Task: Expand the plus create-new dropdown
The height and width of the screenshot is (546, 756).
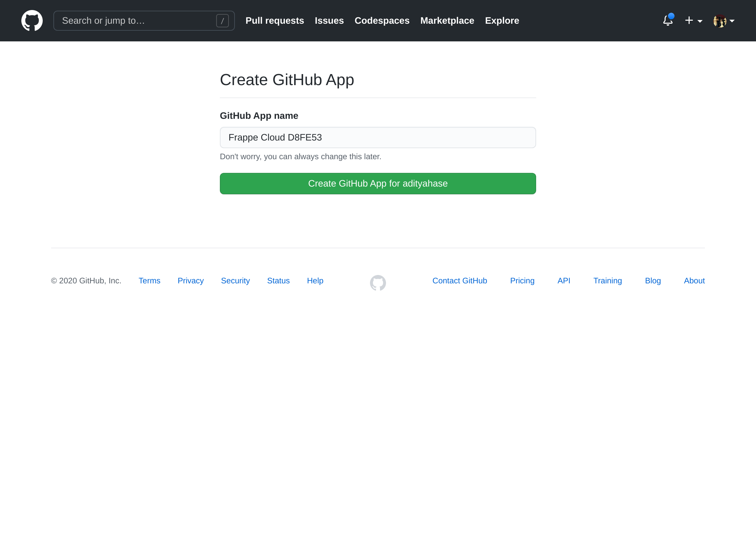Action: pos(693,21)
